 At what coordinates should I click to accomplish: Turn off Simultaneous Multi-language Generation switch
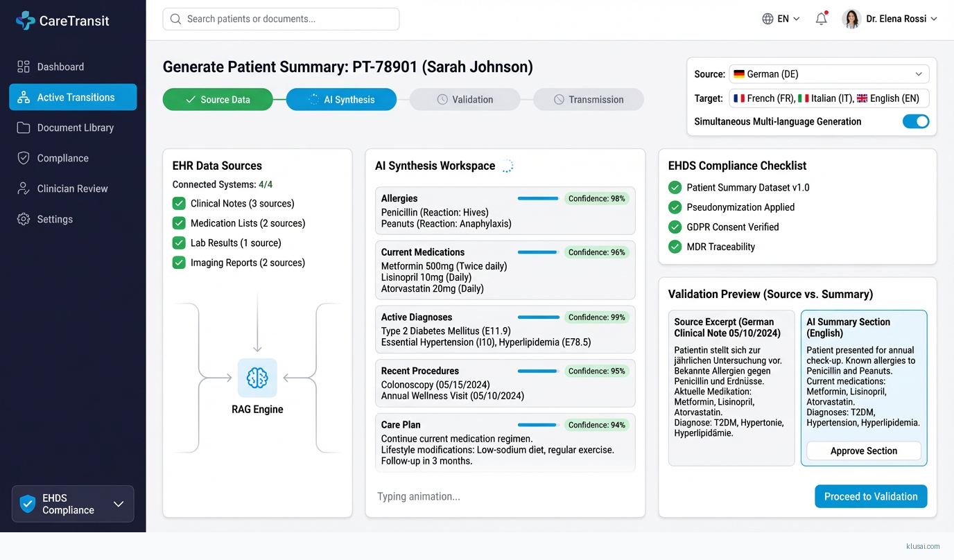[x=915, y=121]
